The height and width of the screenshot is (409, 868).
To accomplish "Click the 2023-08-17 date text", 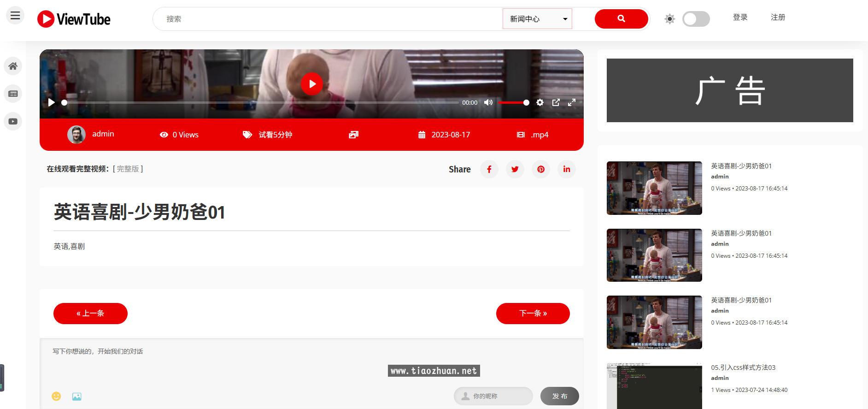I will pyautogui.click(x=451, y=135).
